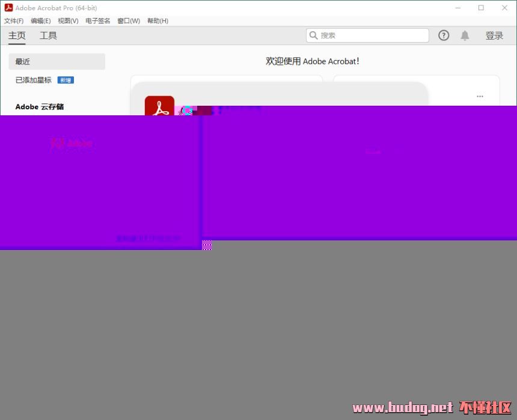Open notifications bell icon
This screenshot has height=420, width=517.
pos(465,35)
